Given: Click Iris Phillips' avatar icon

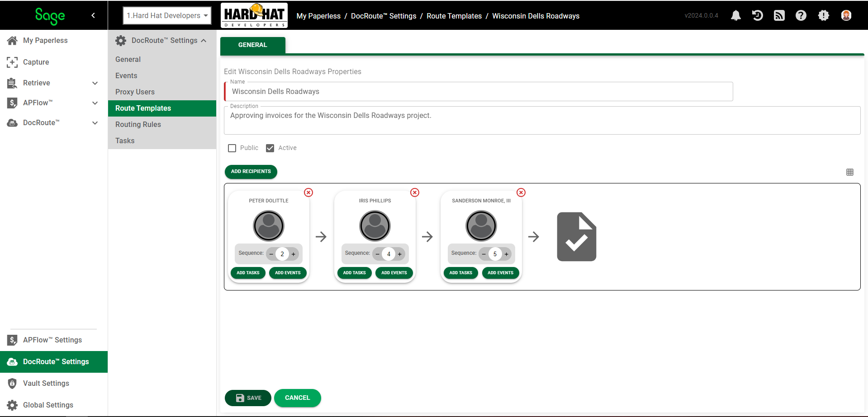Looking at the screenshot, I should tap(375, 226).
